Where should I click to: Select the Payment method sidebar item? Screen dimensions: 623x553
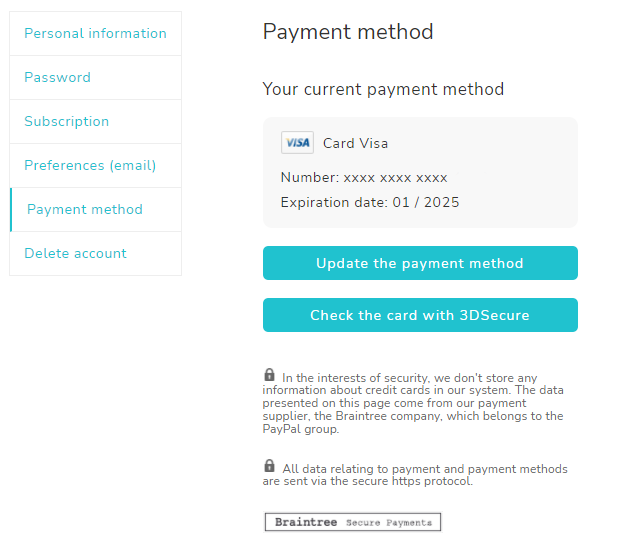(95, 210)
